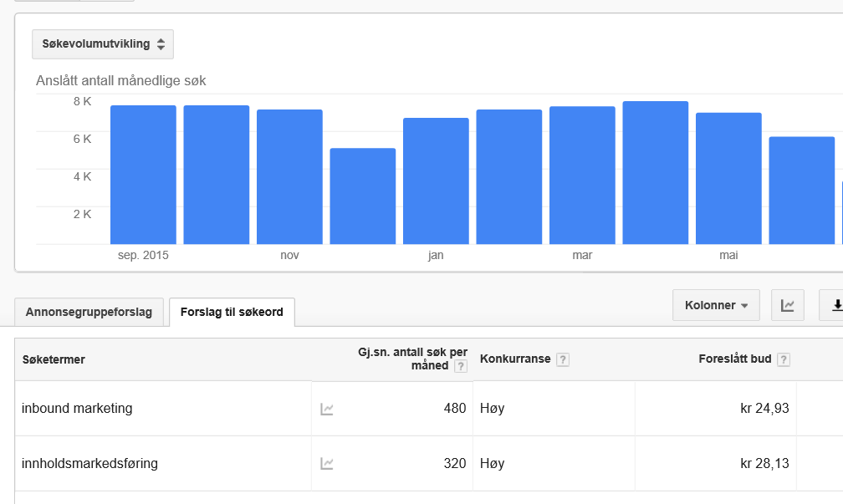The image size is (843, 504).
Task: Open help icon beside Foreslått bud
Action: coord(784,359)
